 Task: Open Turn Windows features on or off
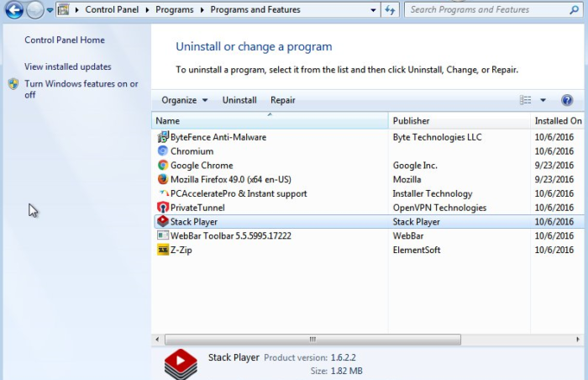click(81, 89)
